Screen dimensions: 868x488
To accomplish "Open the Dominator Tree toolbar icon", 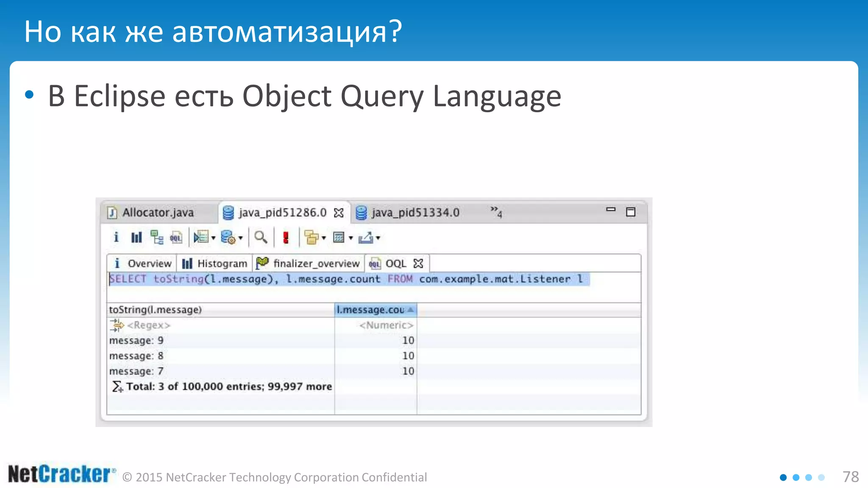I will (157, 237).
